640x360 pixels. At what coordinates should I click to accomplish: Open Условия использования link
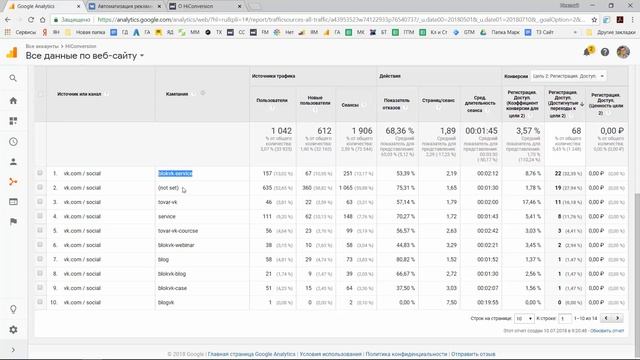coord(331,354)
